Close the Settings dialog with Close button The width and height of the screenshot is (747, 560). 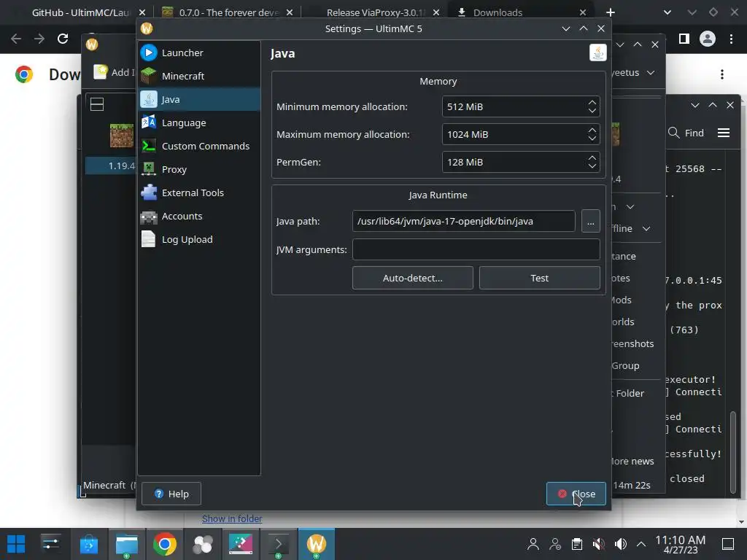(576, 494)
